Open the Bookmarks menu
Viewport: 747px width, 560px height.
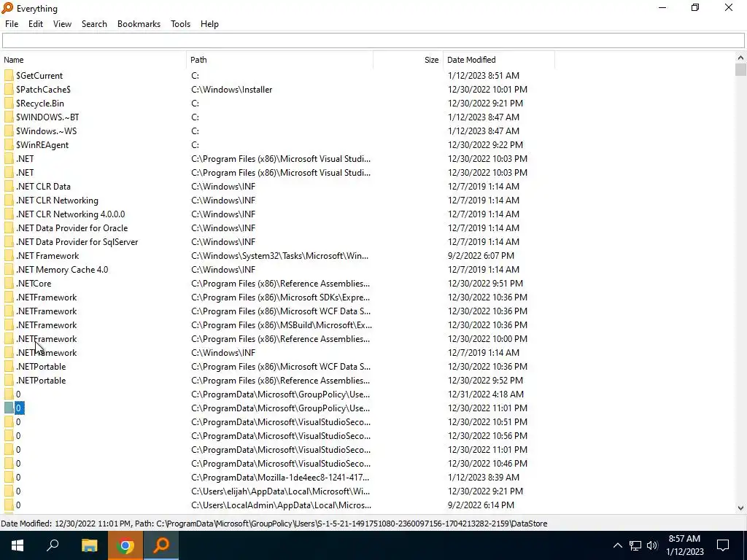139,24
